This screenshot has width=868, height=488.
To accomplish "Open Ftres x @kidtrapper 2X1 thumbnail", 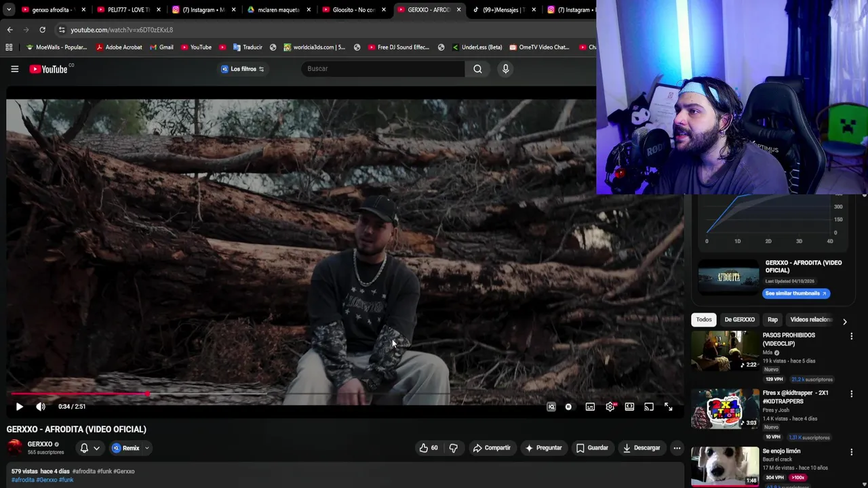I will click(725, 409).
